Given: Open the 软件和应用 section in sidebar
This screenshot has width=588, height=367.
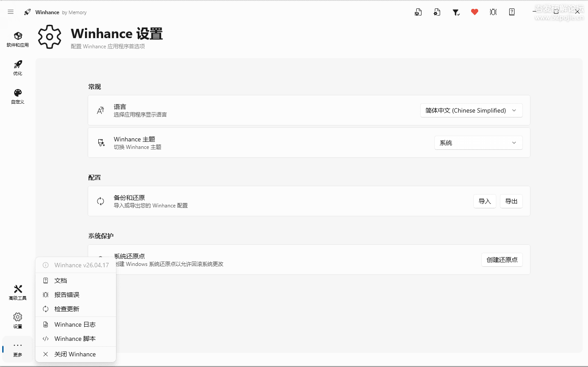Looking at the screenshot, I should (18, 39).
